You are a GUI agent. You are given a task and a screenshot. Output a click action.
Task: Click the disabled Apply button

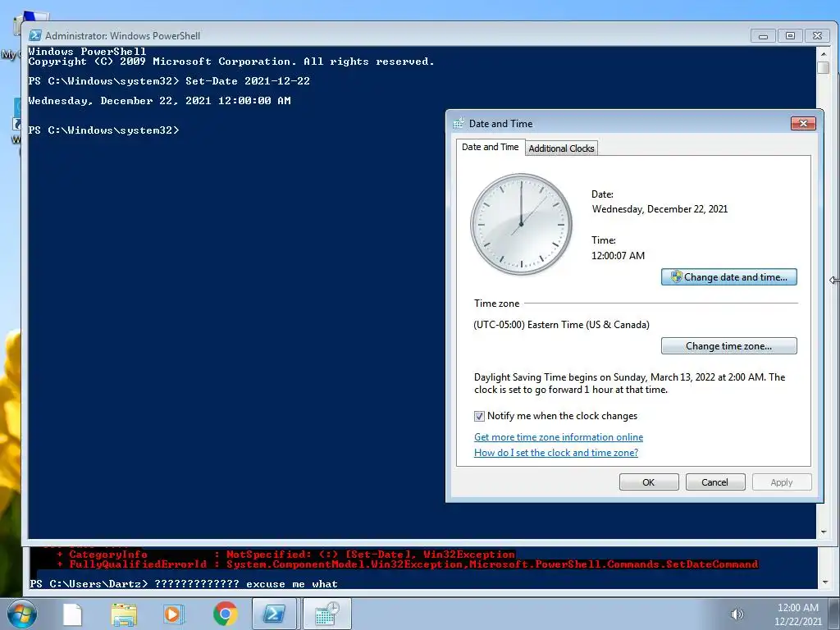[782, 482]
